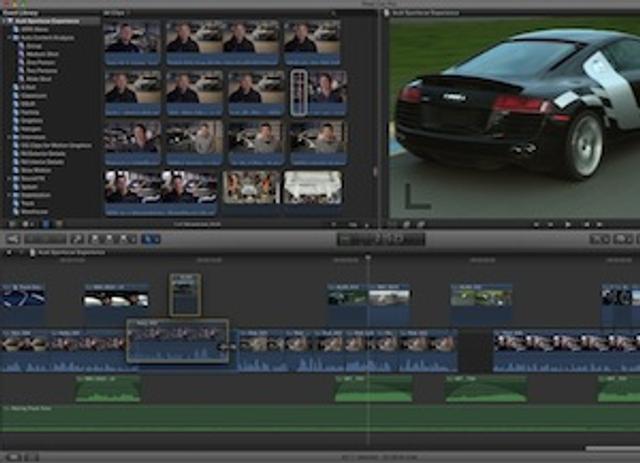Click the event browser vertical scrollbar
This screenshot has height=463, width=640.
click(x=375, y=172)
